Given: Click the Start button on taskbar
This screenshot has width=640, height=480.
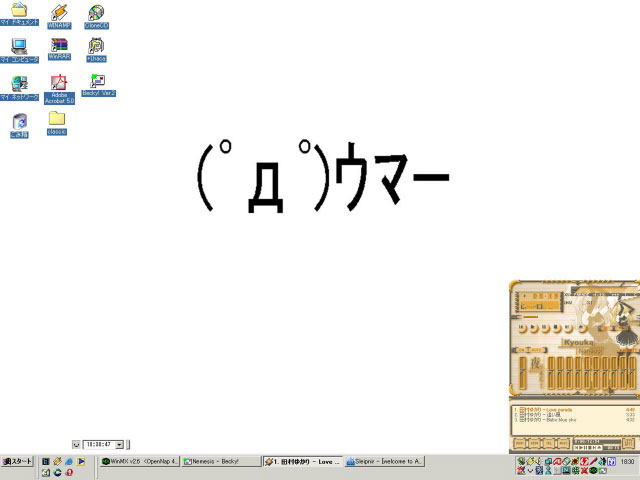Looking at the screenshot, I should (x=18, y=461).
